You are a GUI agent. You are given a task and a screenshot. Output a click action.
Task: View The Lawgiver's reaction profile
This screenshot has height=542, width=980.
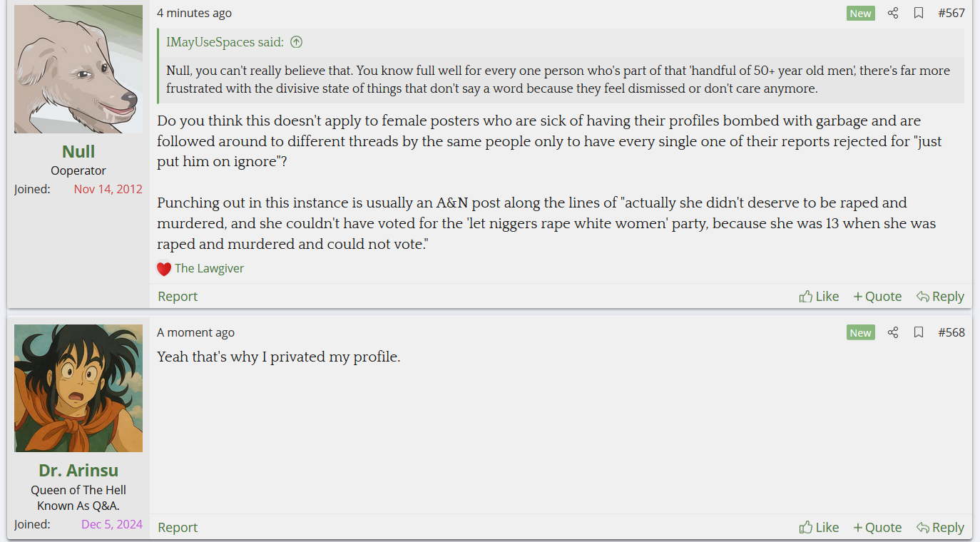coord(209,268)
